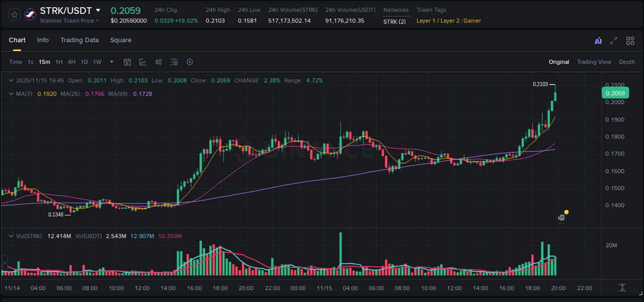Open the widgets grid icon
Viewport: 644px width, 302px height.
pos(630,40)
